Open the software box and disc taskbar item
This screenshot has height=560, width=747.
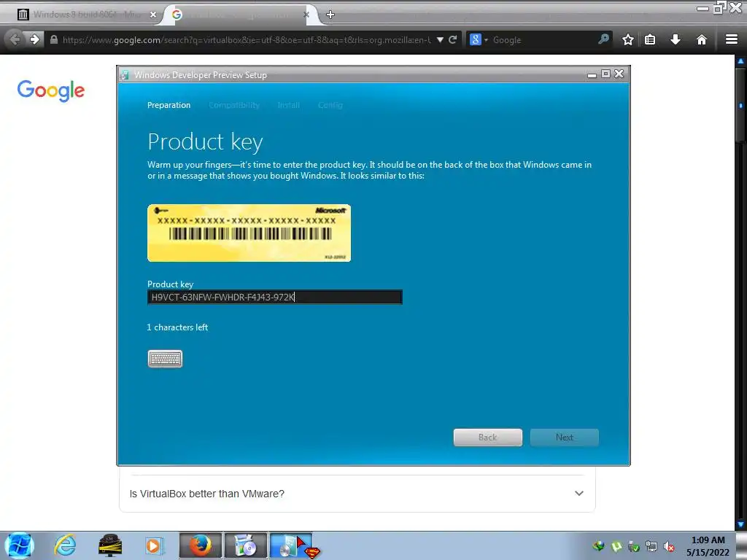246,545
